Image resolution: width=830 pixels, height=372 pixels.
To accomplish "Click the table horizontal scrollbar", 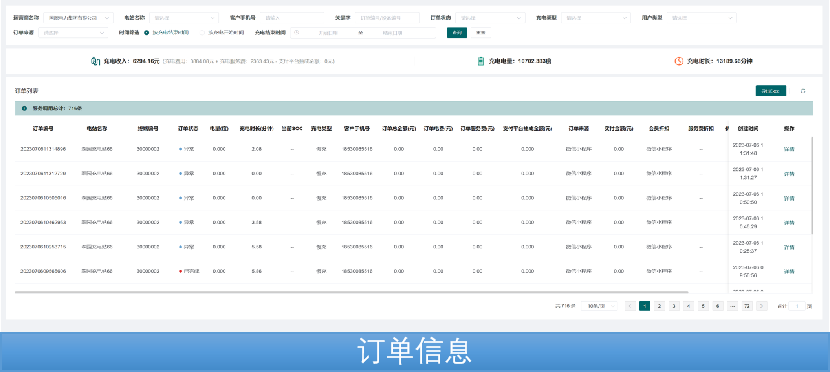I will point(351,292).
